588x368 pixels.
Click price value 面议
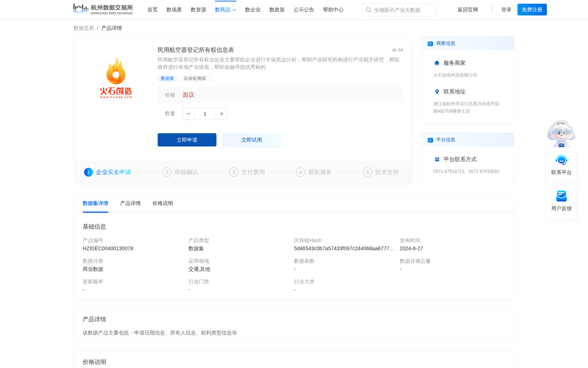pyautogui.click(x=189, y=95)
